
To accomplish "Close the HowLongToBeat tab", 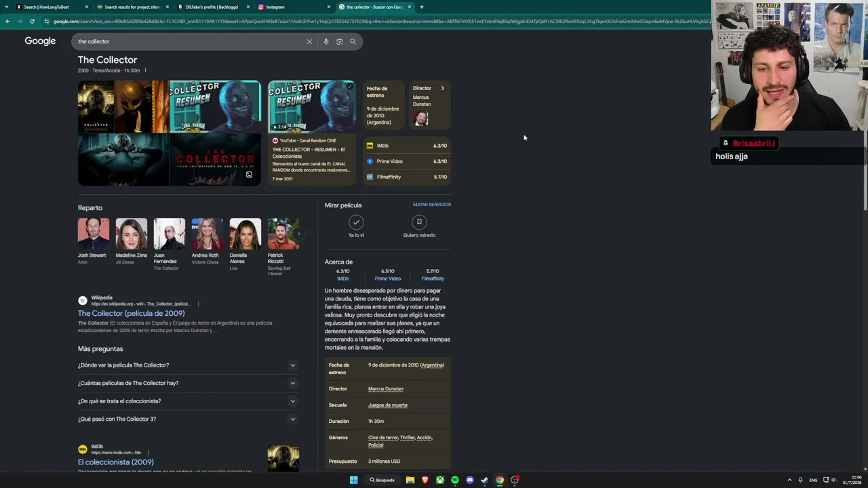I will pyautogui.click(x=87, y=7).
